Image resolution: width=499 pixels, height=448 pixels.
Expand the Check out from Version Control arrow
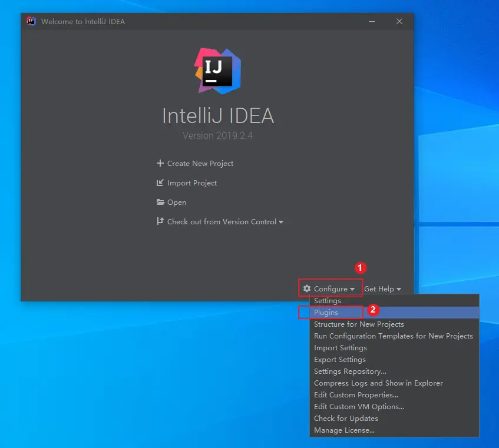pos(281,222)
